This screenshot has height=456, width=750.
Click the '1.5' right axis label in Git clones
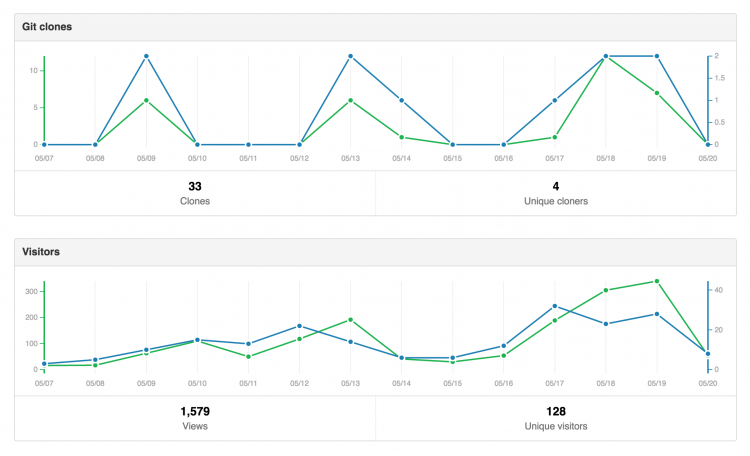tap(719, 78)
